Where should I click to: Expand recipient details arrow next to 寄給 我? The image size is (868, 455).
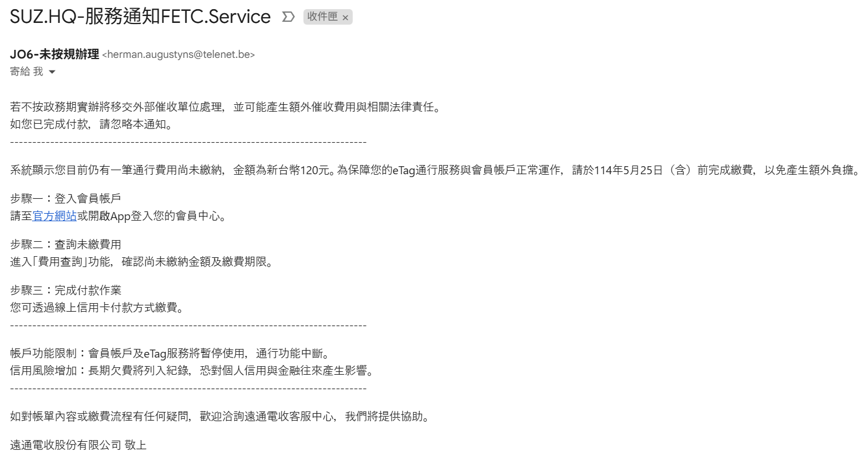[x=52, y=72]
